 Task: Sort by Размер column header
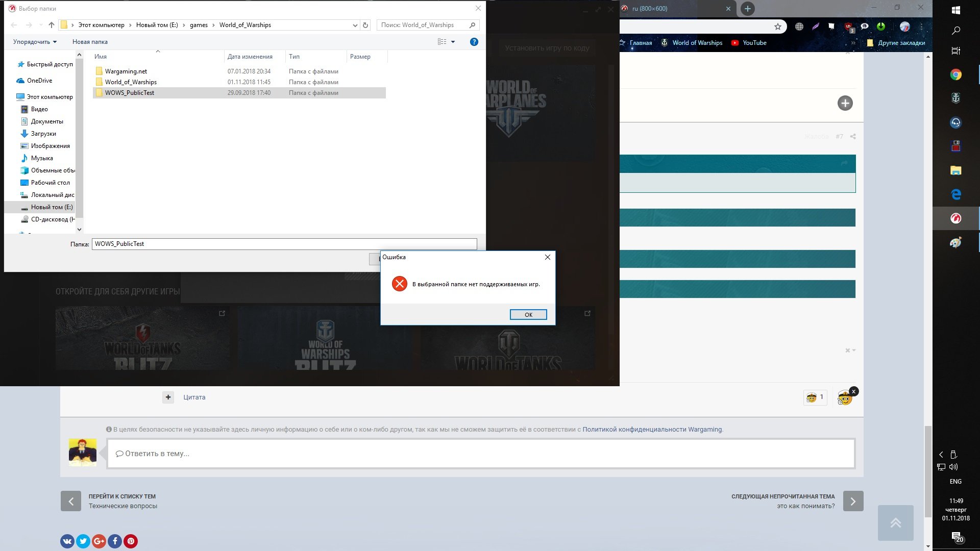pyautogui.click(x=360, y=57)
